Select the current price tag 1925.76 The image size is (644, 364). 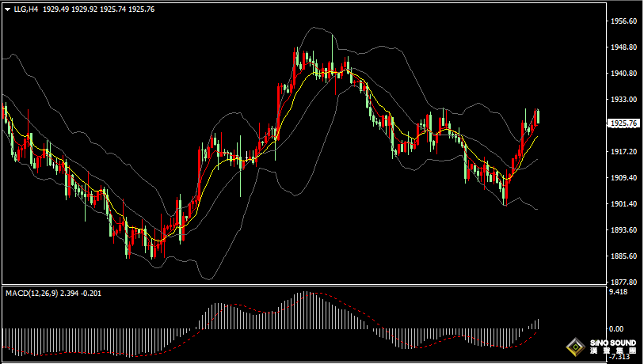coord(622,123)
